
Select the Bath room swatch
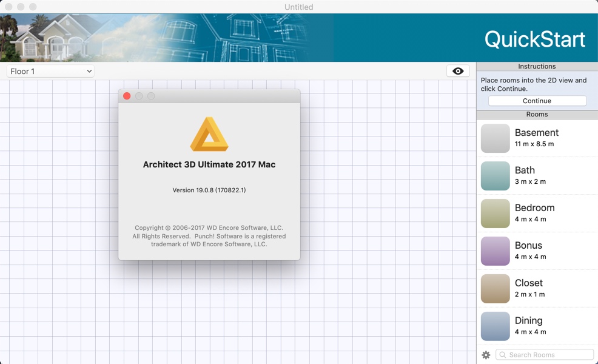pos(495,176)
